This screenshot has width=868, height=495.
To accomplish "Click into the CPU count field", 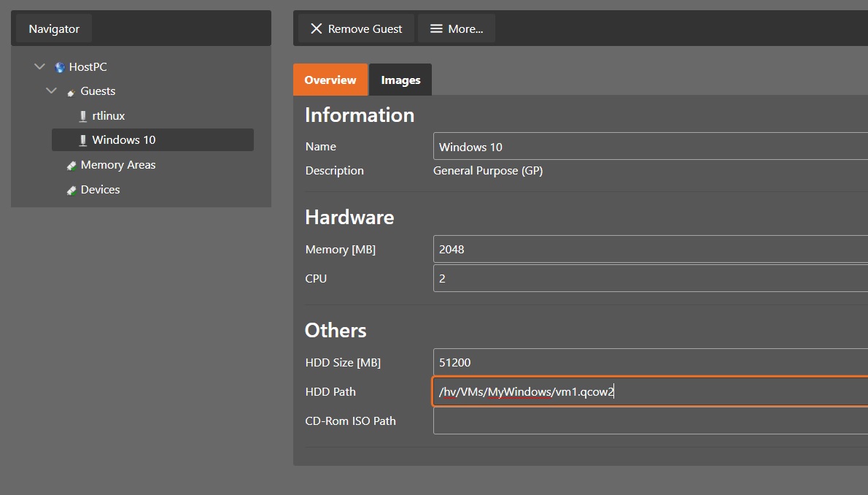I will pos(649,278).
